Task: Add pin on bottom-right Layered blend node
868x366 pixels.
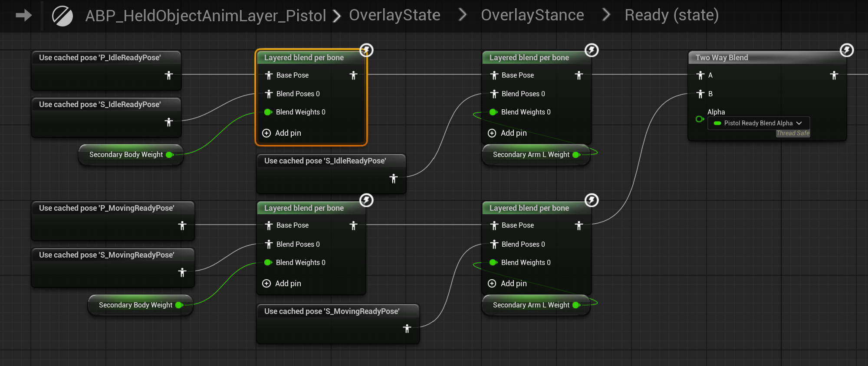Action: click(x=508, y=284)
